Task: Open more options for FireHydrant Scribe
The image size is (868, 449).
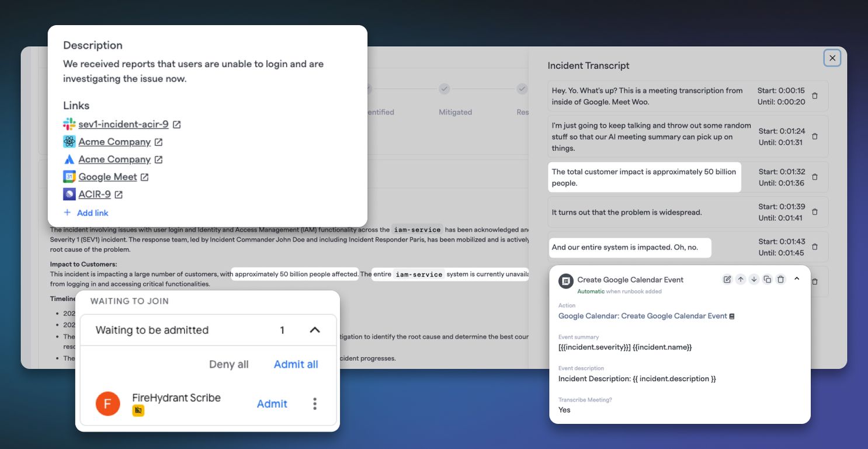Action: coord(315,403)
